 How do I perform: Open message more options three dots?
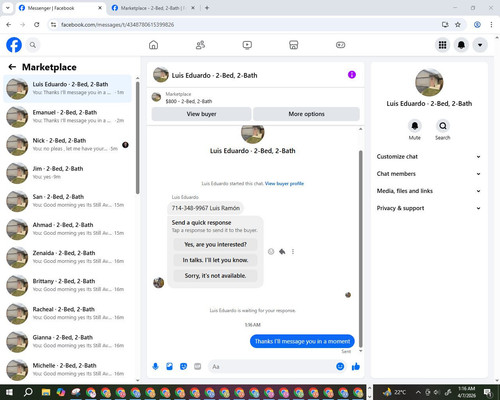[x=293, y=252]
